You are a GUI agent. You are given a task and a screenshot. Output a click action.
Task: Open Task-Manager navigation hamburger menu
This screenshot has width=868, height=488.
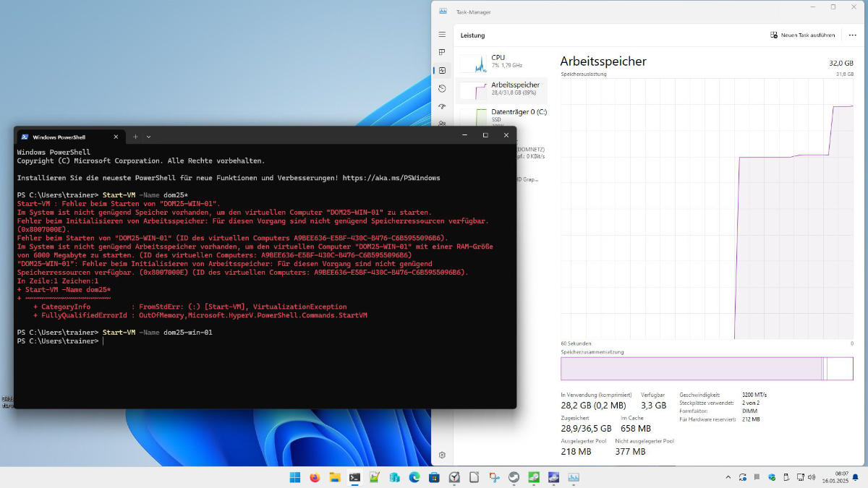click(442, 35)
